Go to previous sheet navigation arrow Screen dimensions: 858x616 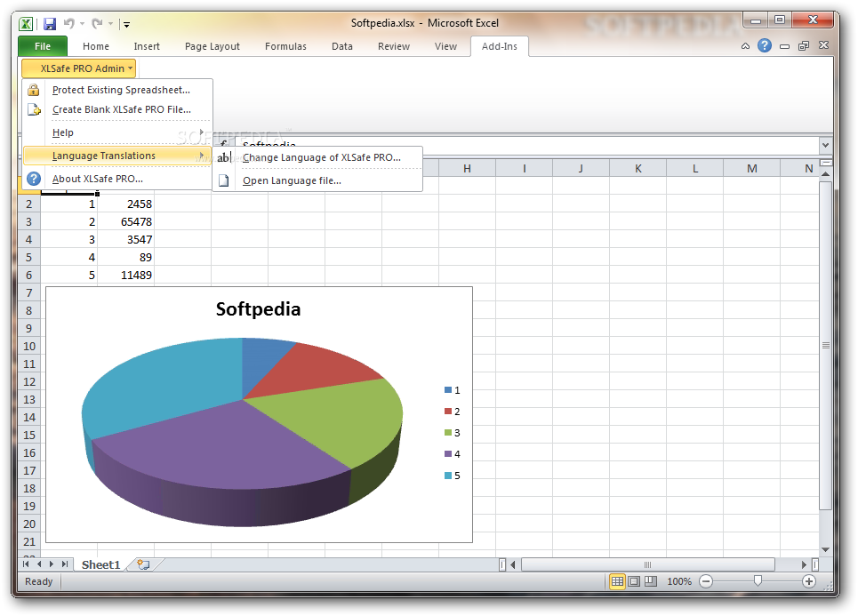coord(39,564)
